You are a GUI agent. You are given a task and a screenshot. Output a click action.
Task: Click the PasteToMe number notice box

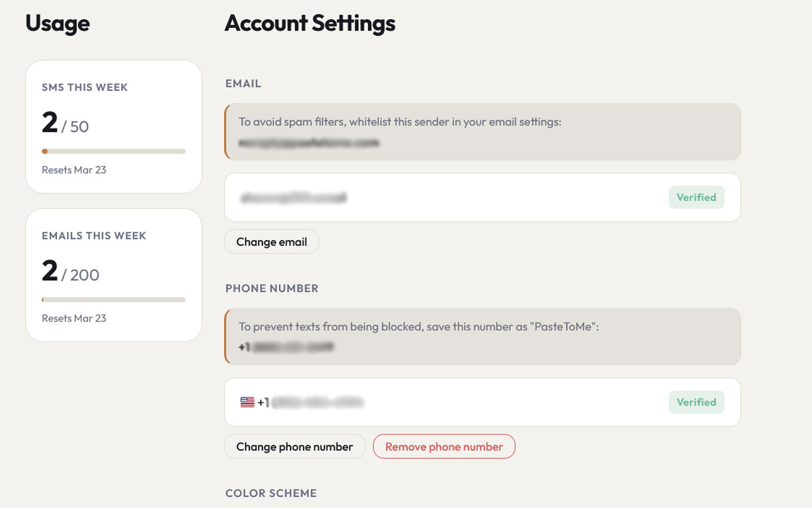tap(482, 337)
